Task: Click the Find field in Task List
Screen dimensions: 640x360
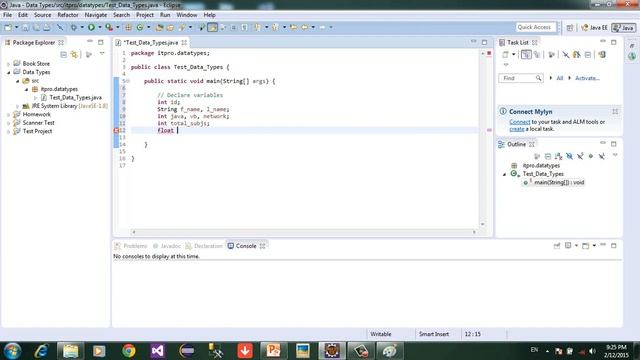Action: tap(521, 78)
